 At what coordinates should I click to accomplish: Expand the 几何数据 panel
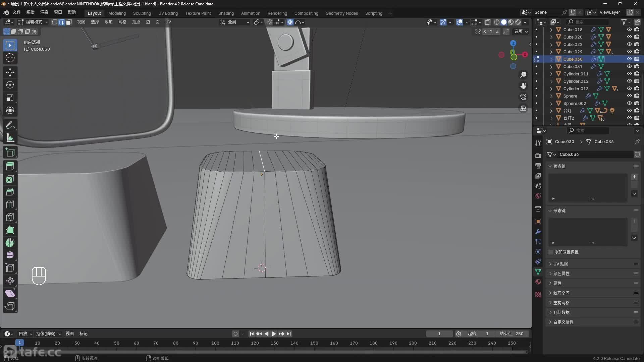tap(550, 312)
